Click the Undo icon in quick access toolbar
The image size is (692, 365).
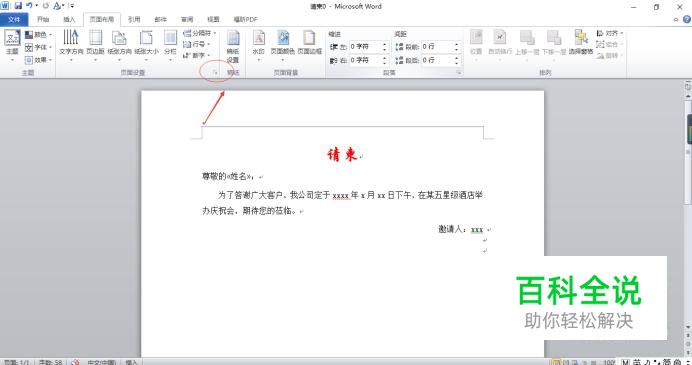pyautogui.click(x=29, y=6)
